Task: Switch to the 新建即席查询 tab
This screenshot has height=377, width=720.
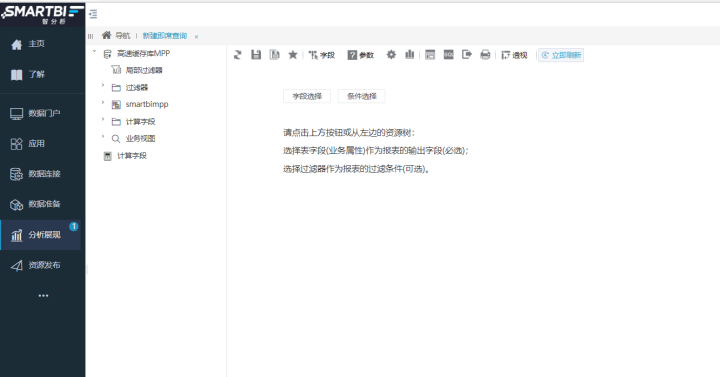Action: tap(165, 36)
